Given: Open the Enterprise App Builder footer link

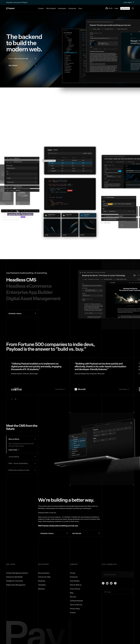Looking at the screenshot, I should pyautogui.click(x=14, y=577).
